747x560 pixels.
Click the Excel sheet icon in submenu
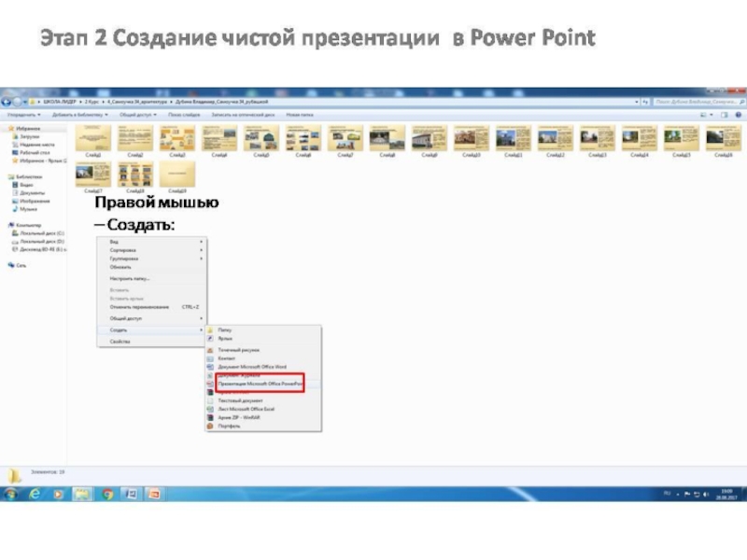tap(210, 409)
